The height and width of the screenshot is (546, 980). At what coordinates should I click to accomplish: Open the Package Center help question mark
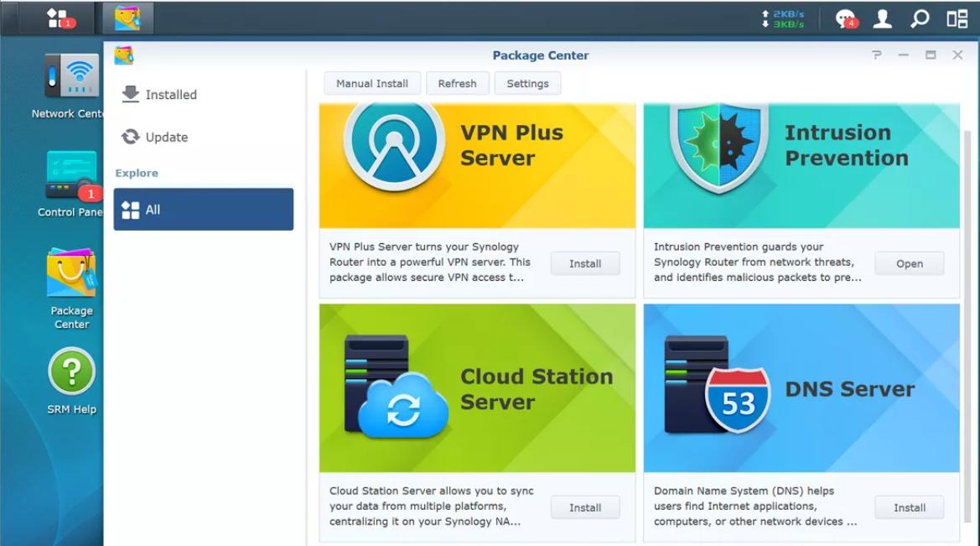coord(877,55)
